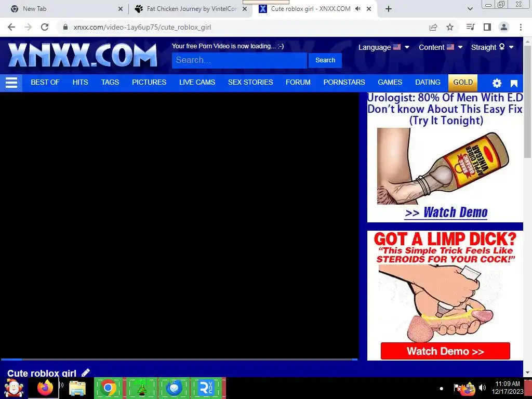Open the FORUM section
This screenshot has width=532, height=399.
click(x=298, y=83)
